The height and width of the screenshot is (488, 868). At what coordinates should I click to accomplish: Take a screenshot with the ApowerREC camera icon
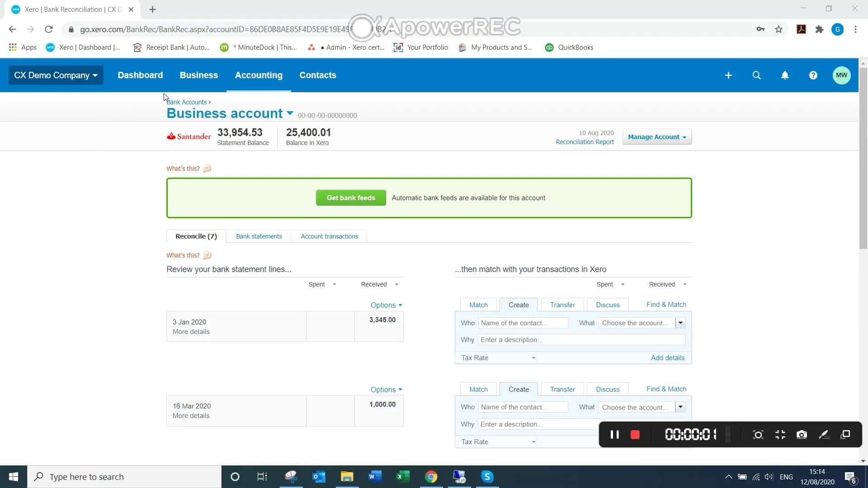tap(802, 434)
